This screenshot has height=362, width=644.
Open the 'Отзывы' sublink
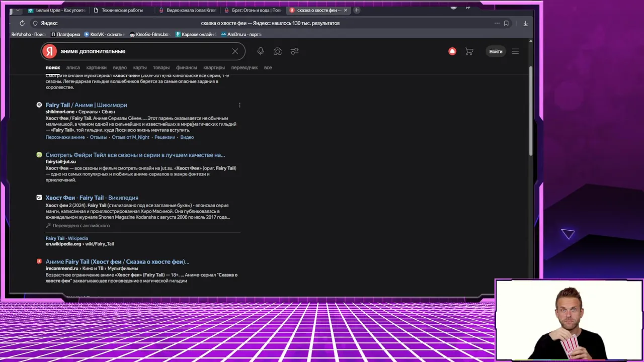[98, 137]
